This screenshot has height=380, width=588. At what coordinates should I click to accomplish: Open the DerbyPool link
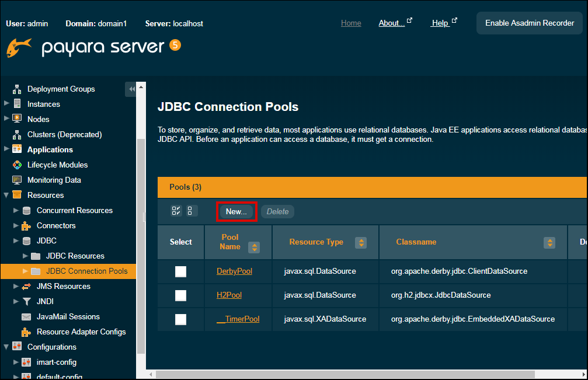pos(234,271)
